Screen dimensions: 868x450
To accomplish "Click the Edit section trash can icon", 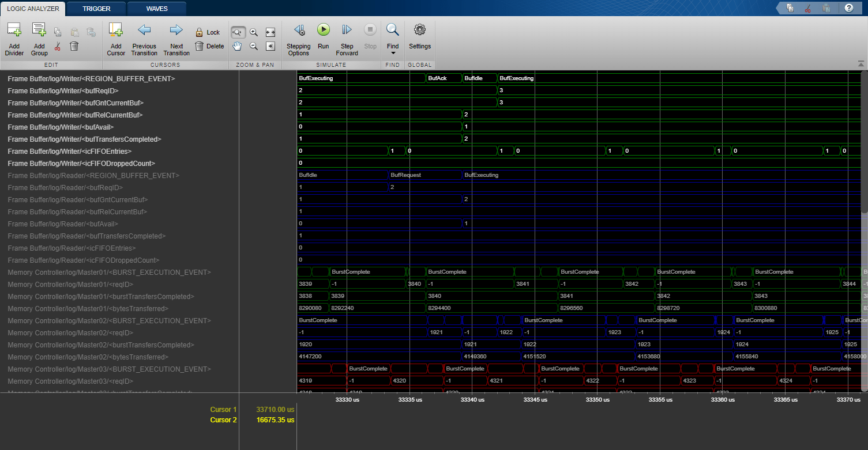I will (74, 46).
